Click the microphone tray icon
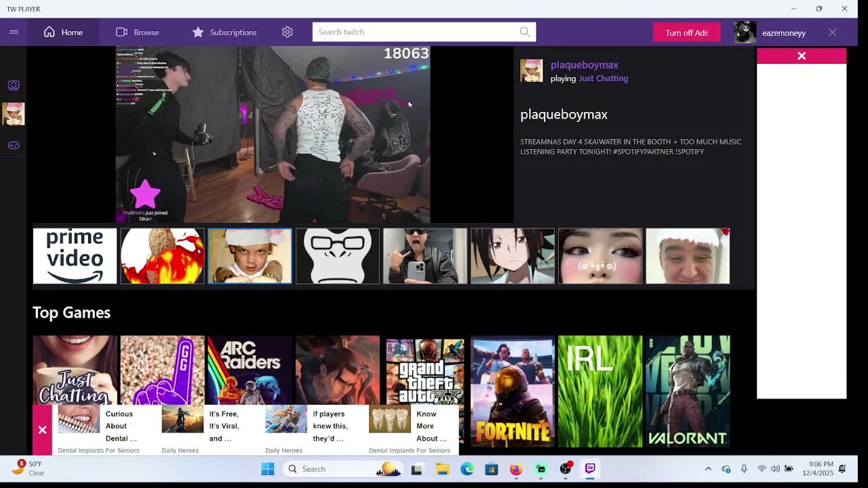 pos(744,469)
